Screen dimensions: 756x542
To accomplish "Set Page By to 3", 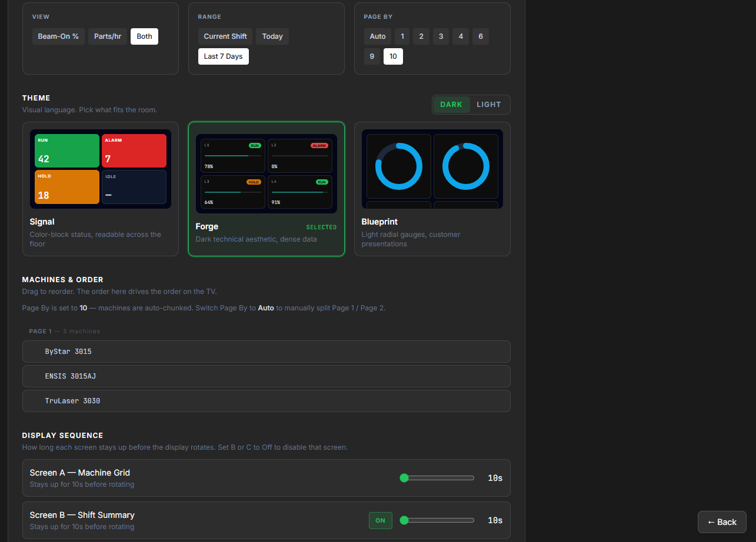I will point(441,36).
